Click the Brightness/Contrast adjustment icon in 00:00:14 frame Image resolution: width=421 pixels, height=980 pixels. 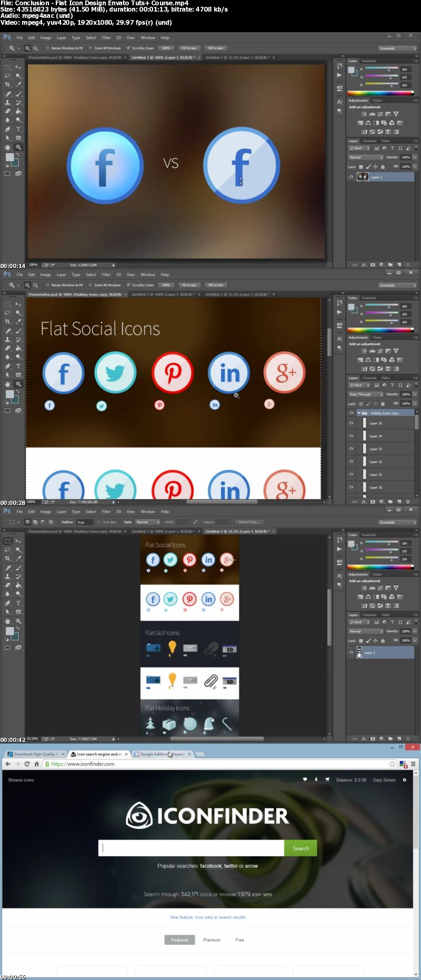click(x=364, y=114)
